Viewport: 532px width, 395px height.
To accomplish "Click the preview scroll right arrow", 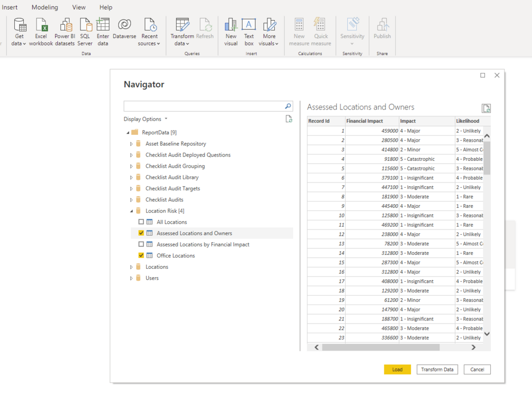I will pyautogui.click(x=473, y=347).
